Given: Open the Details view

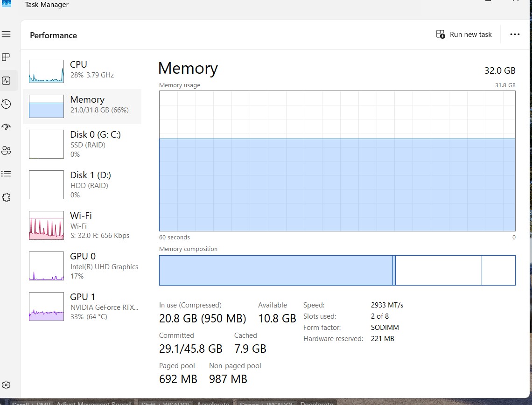Looking at the screenshot, I should click(x=6, y=174).
